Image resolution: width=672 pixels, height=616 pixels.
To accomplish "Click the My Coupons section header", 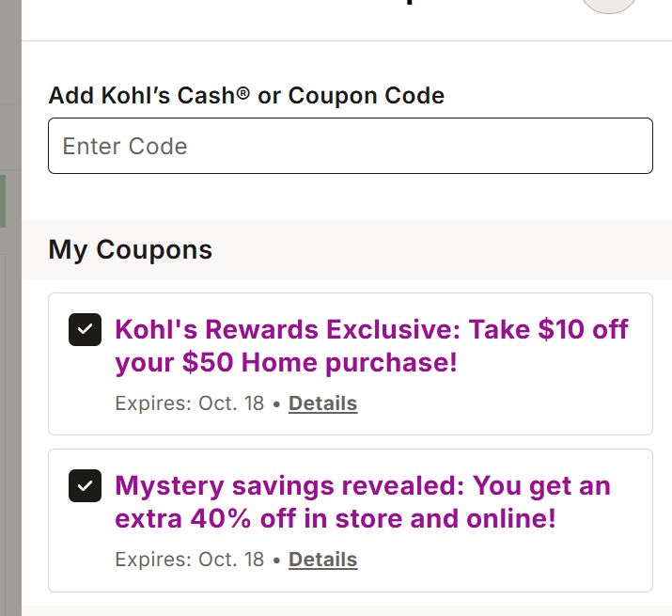I will click(x=131, y=249).
